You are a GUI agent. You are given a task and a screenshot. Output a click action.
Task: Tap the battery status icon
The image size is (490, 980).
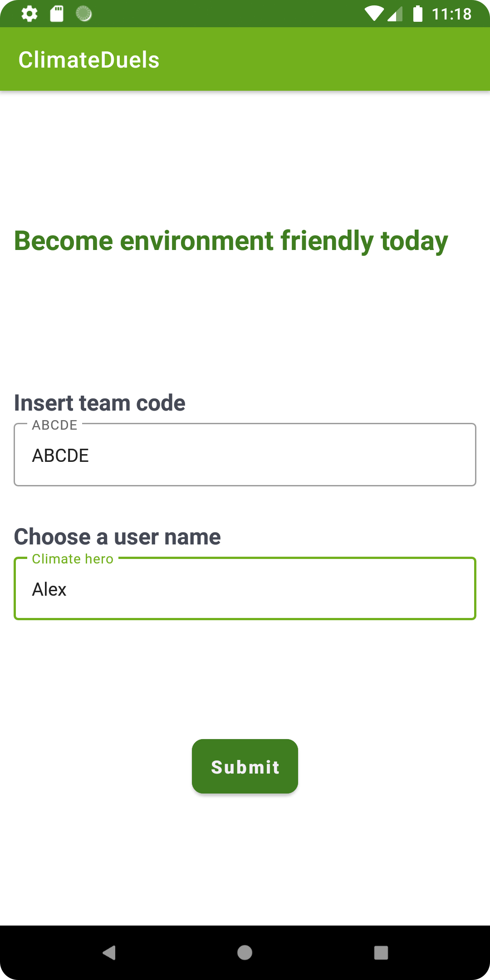tap(418, 14)
